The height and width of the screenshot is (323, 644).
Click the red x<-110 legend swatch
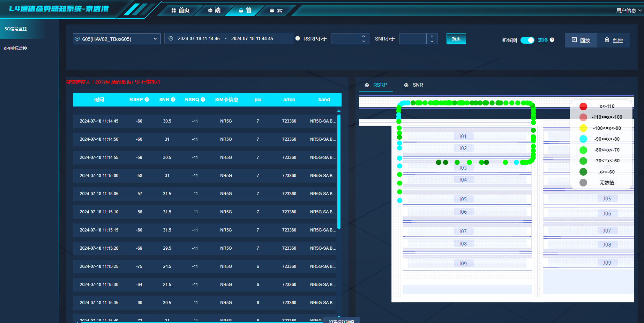click(583, 106)
